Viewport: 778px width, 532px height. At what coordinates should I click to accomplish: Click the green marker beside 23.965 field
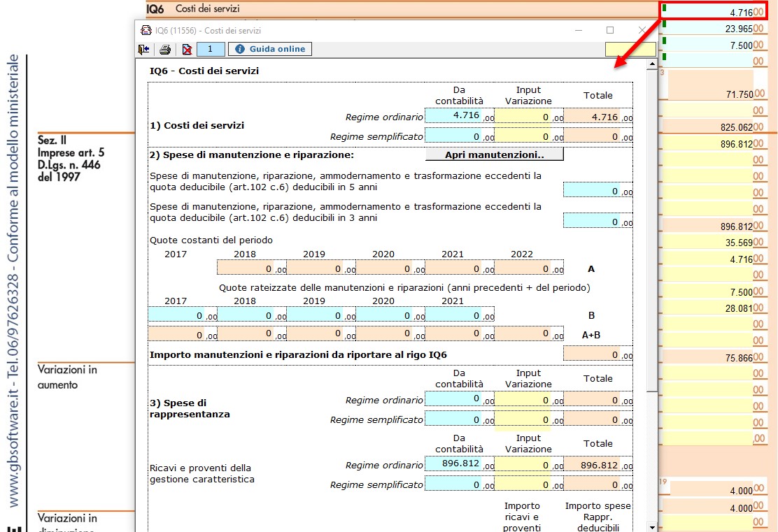point(665,24)
